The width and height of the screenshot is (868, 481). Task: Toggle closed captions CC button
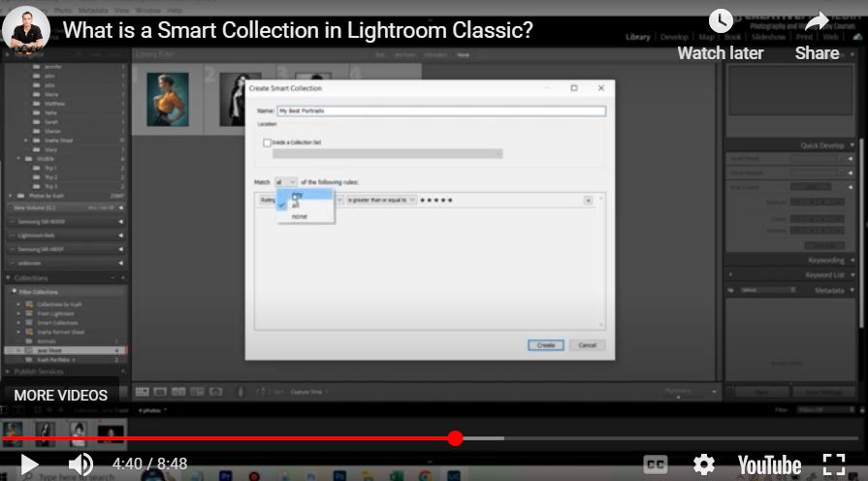click(x=656, y=465)
